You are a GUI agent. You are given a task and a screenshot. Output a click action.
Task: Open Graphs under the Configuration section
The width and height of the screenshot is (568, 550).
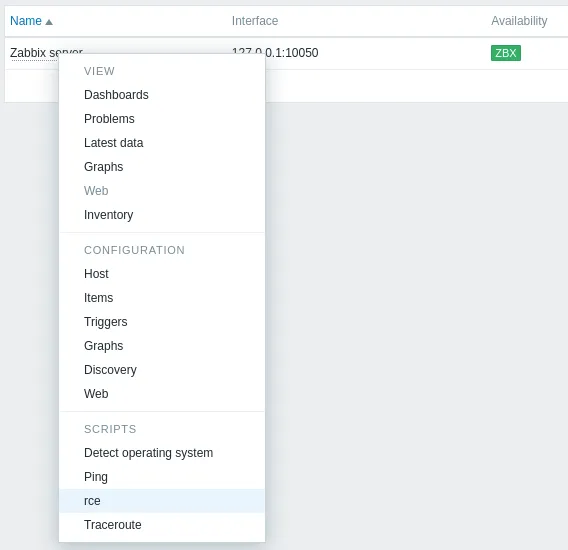tap(104, 346)
